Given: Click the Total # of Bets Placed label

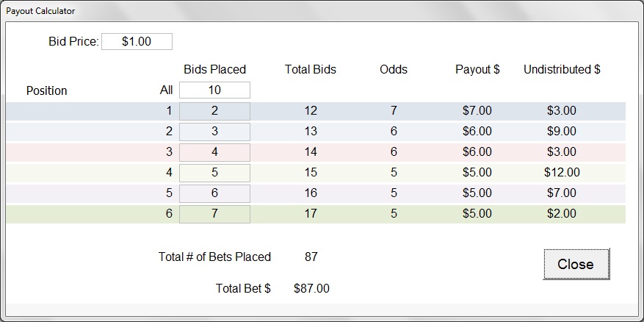Looking at the screenshot, I should (214, 257).
